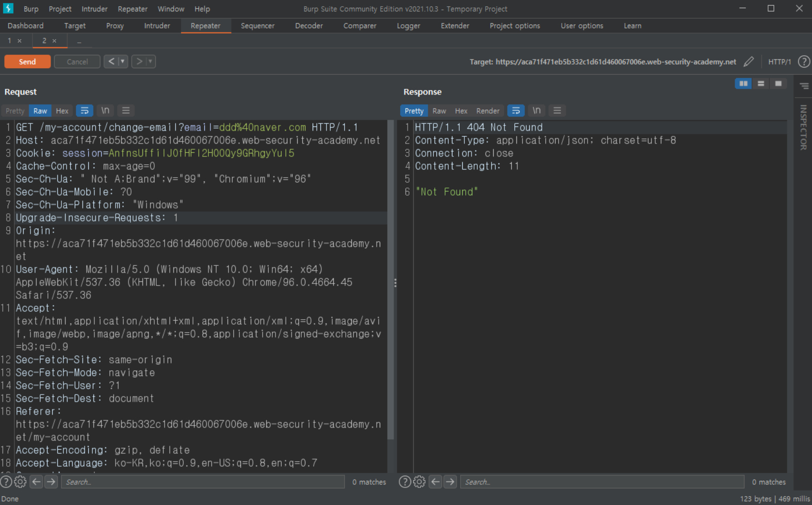The image size is (812, 505).
Task: Click HTTP/1 protocol selector
Action: pyautogui.click(x=779, y=62)
